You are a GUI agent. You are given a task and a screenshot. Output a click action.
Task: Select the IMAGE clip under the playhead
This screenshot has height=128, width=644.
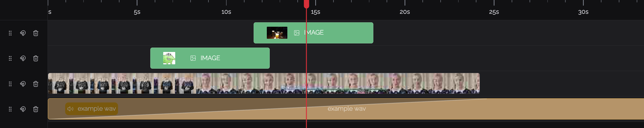(313, 33)
